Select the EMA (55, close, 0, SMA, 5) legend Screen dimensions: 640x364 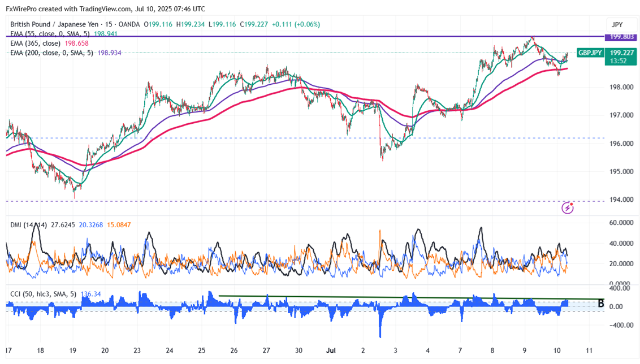[x=50, y=34]
